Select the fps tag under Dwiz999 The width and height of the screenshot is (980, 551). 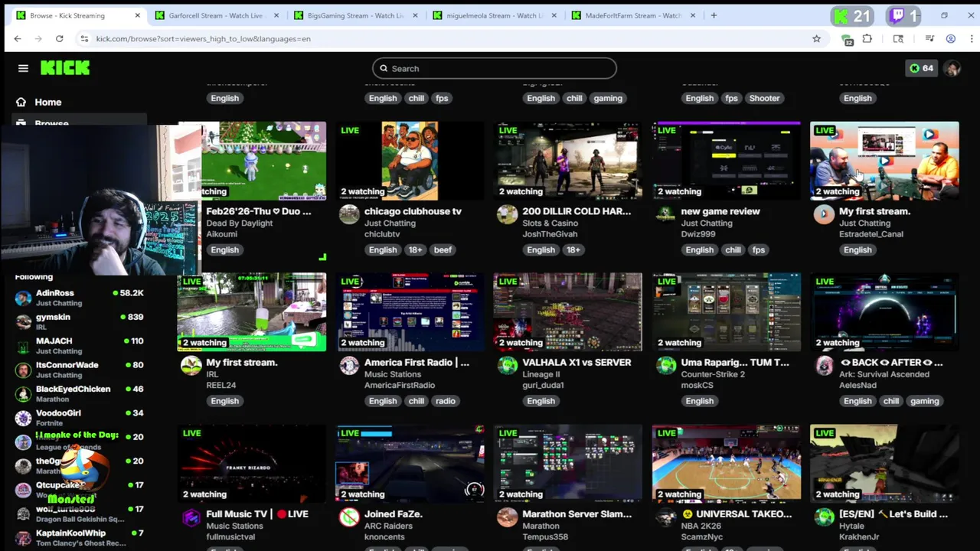[x=758, y=249]
